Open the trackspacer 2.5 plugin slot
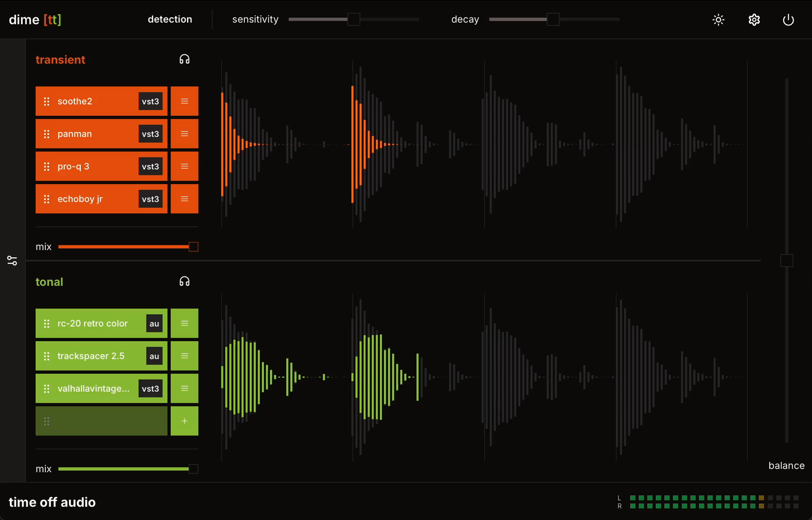The height and width of the screenshot is (520, 812). coord(97,356)
